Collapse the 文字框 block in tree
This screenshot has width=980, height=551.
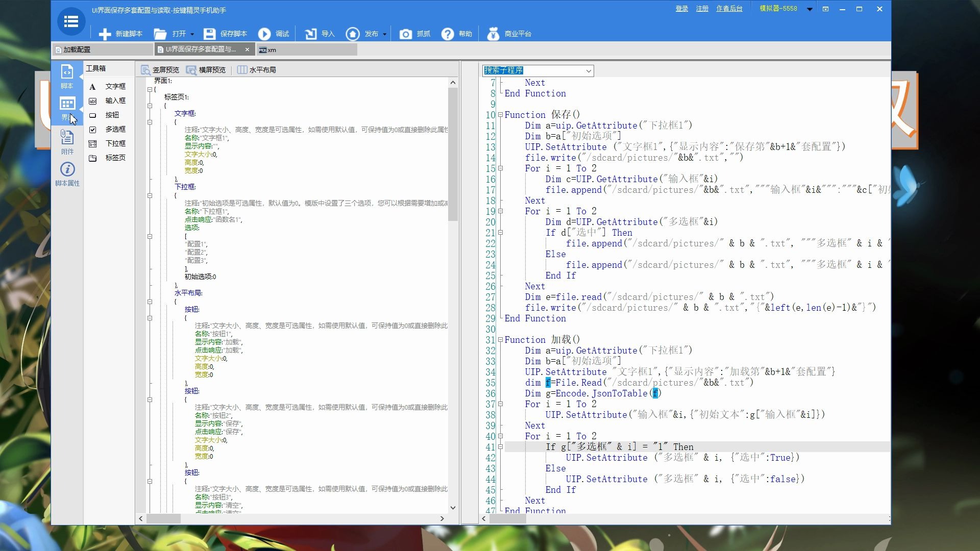pos(150,122)
